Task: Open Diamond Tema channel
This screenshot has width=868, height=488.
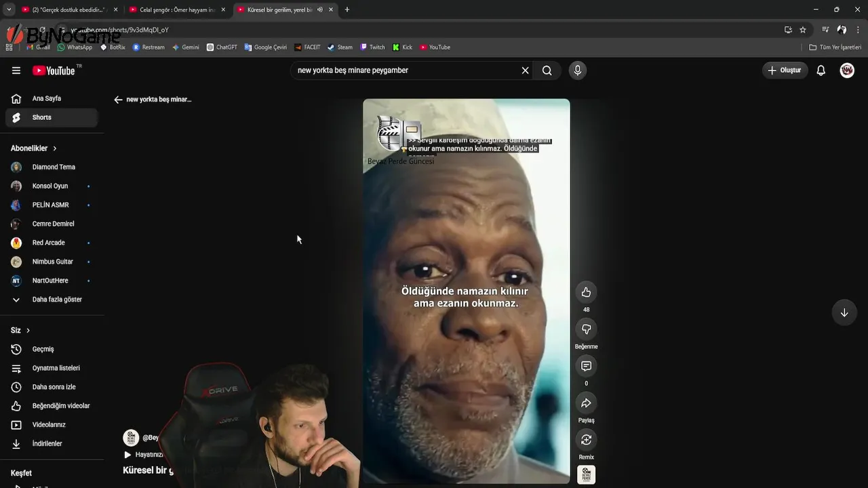Action: coord(52,167)
